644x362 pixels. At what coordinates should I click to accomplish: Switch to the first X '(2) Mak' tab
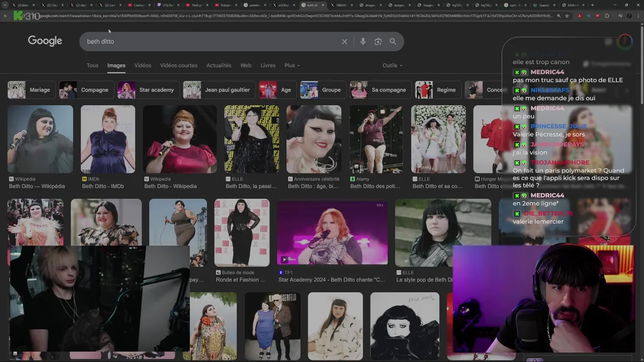pos(24,5)
